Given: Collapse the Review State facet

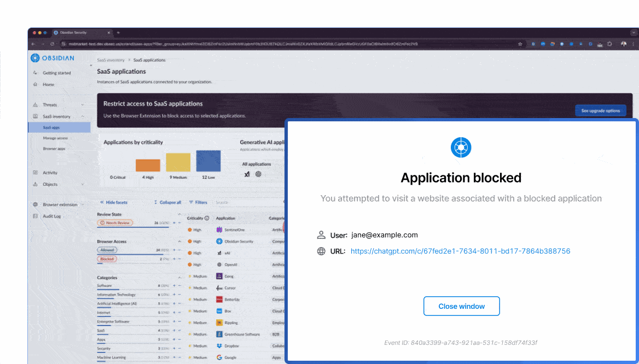Looking at the screenshot, I should tap(179, 215).
